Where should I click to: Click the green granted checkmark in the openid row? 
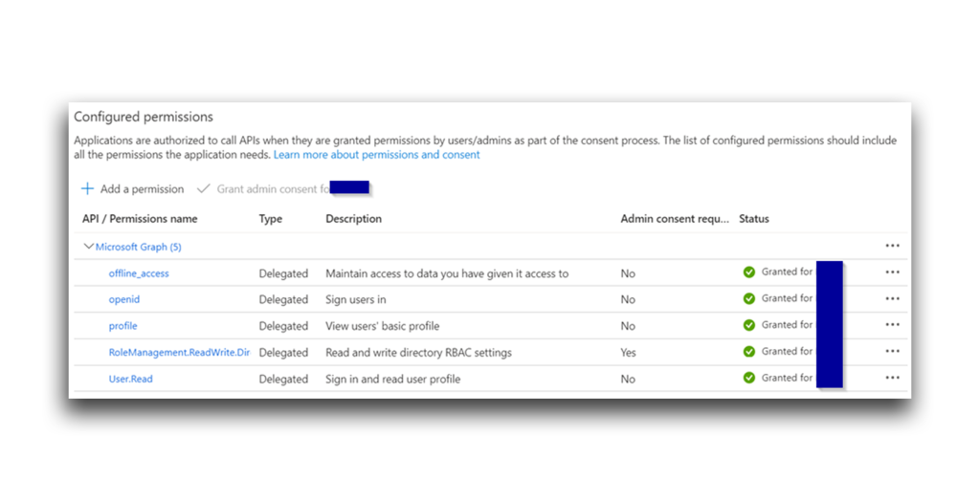click(x=748, y=298)
